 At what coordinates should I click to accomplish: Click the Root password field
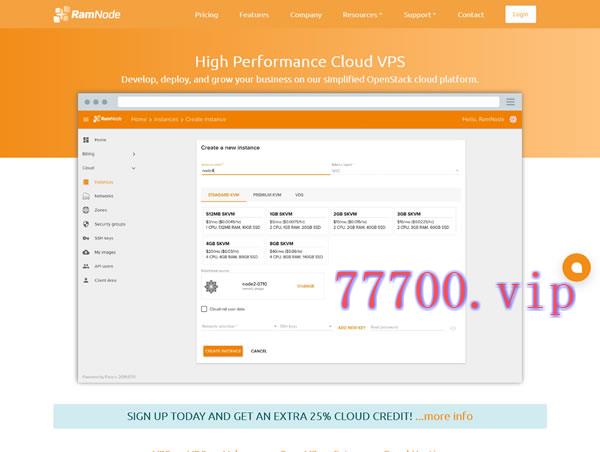408,328
